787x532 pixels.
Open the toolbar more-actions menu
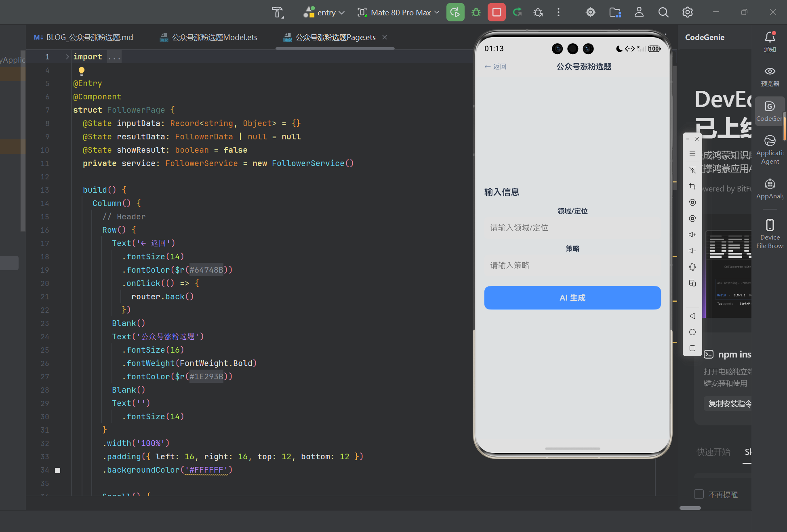(559, 13)
